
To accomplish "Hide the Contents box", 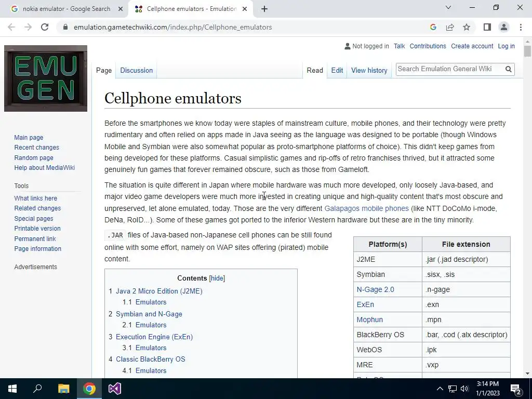I will click(217, 278).
